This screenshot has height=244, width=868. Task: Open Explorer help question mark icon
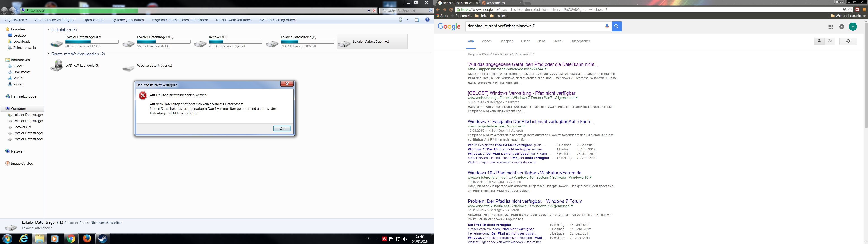pyautogui.click(x=427, y=20)
